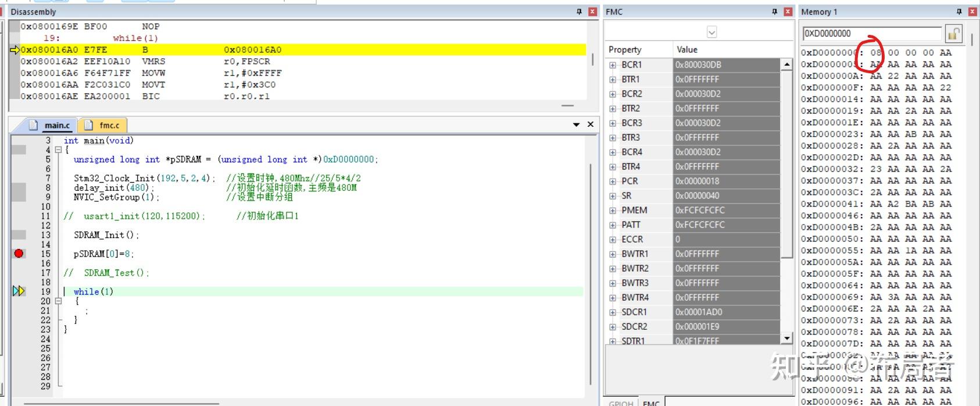This screenshot has width=980, height=406.
Task: Expand the SDCR2 register
Action: [x=613, y=326]
